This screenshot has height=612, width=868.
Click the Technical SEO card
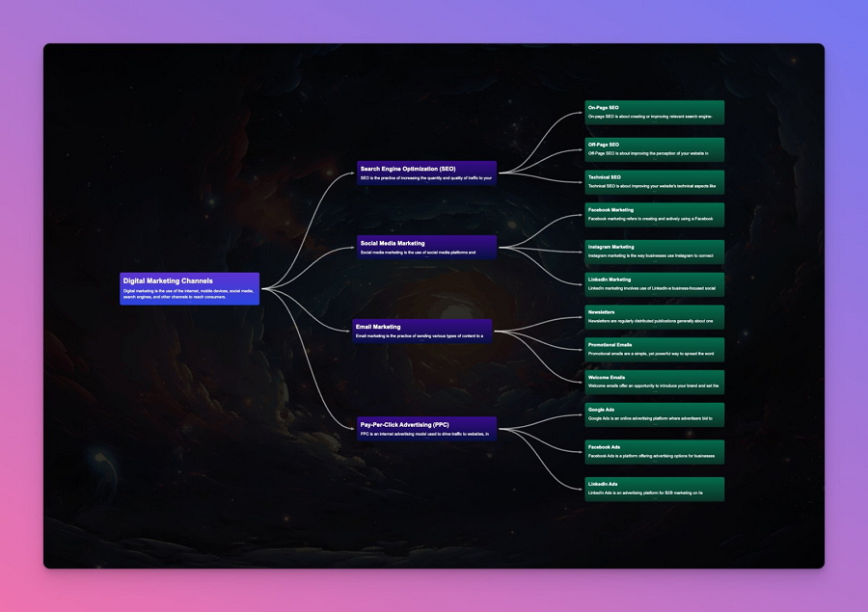click(x=654, y=182)
